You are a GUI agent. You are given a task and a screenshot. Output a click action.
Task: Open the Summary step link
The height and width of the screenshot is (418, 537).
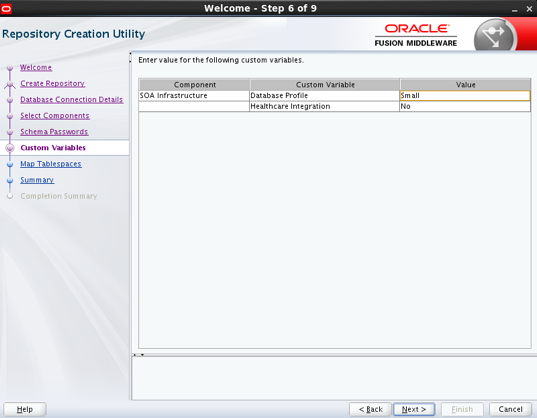coord(37,180)
